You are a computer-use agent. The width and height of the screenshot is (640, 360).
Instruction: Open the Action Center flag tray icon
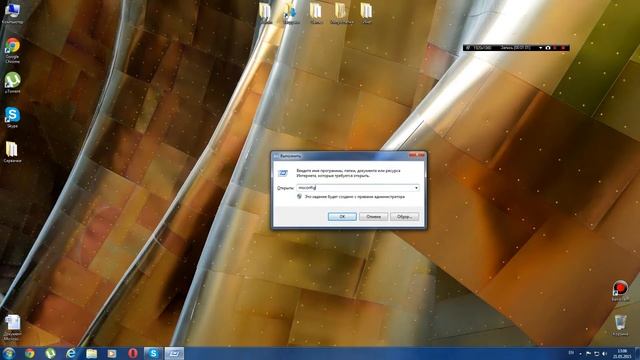click(x=588, y=353)
